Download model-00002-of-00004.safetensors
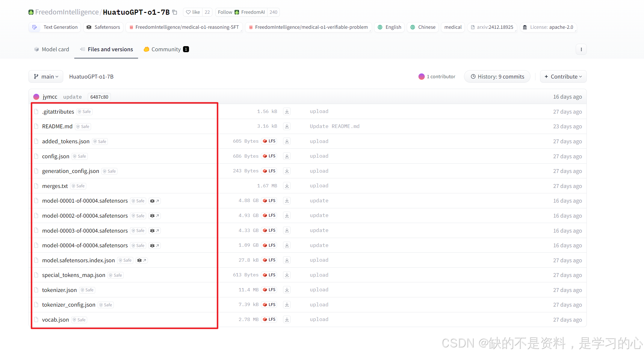The width and height of the screenshot is (644, 354). [287, 216]
